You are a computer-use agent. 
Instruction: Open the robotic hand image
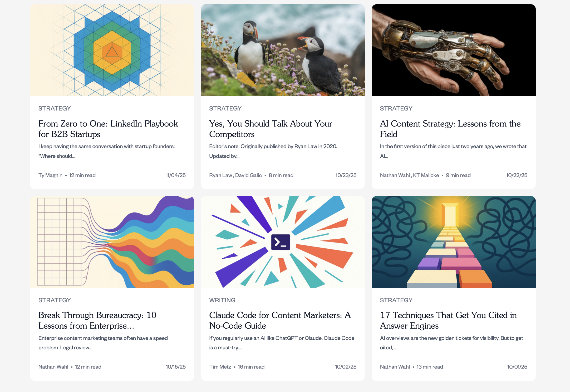point(453,50)
